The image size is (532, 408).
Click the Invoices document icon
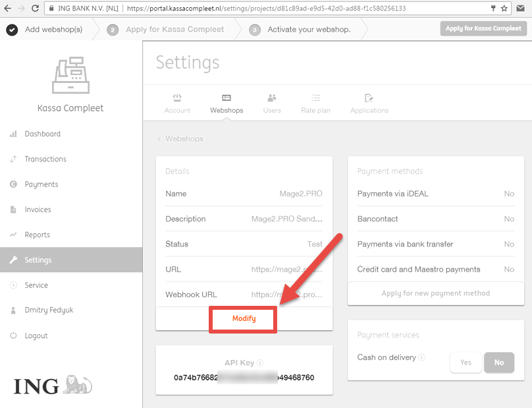(x=13, y=209)
